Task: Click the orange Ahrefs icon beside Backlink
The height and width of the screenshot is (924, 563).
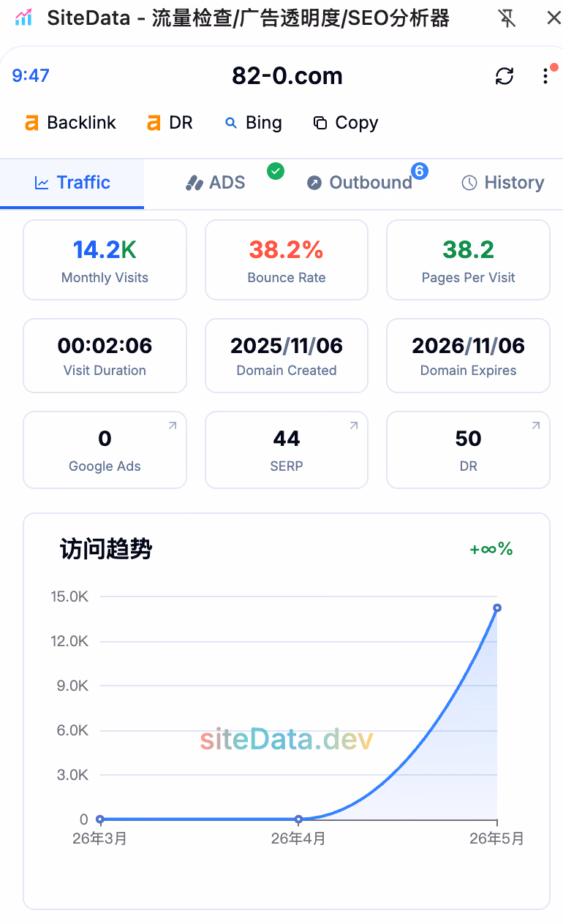Action: (x=31, y=123)
